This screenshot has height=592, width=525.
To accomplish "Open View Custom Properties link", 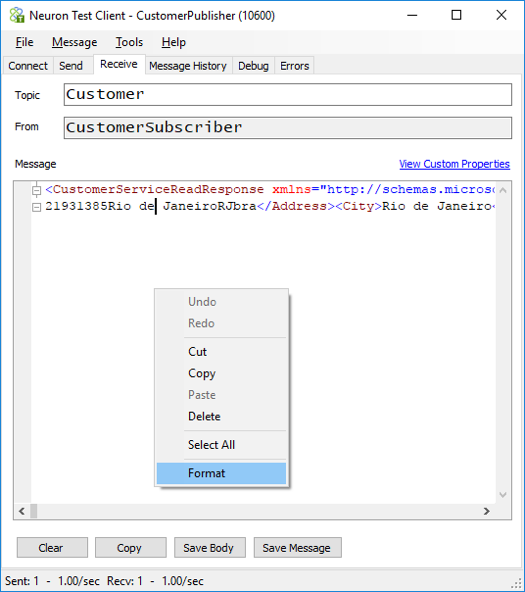I will pyautogui.click(x=454, y=164).
